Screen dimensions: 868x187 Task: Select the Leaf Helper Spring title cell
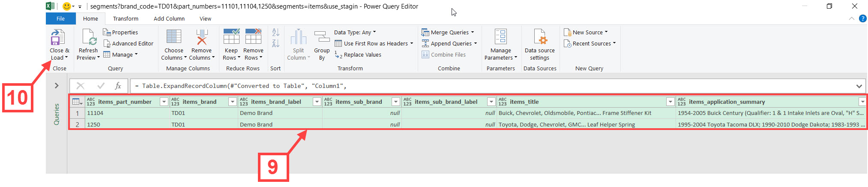pos(586,124)
